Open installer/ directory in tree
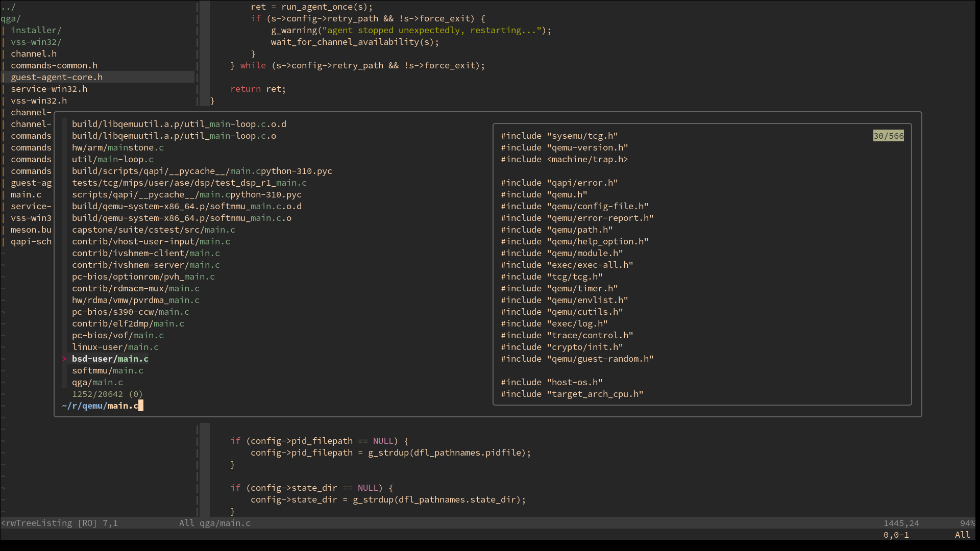 click(x=36, y=31)
